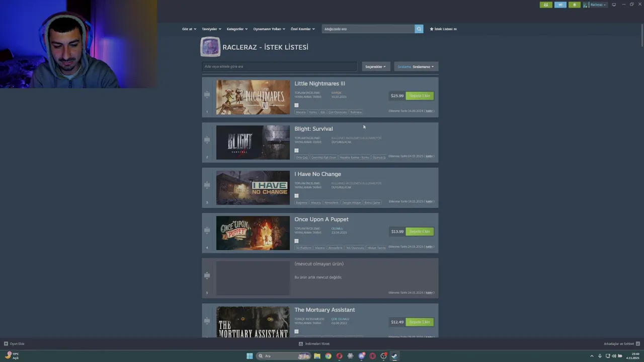644x362 pixels.
Task: Click the blue announcements megaphone icon in the title bar
Action: pyautogui.click(x=560, y=5)
